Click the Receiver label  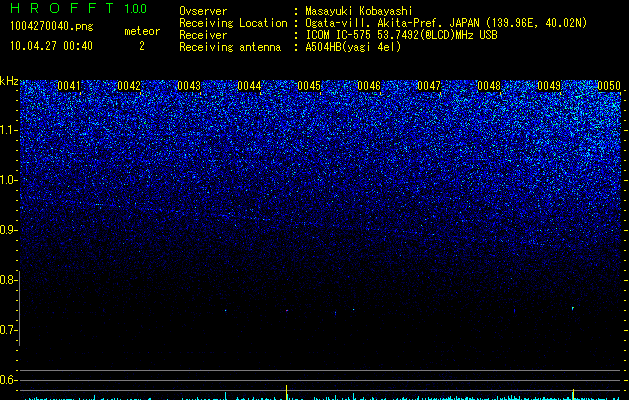[x=203, y=35]
